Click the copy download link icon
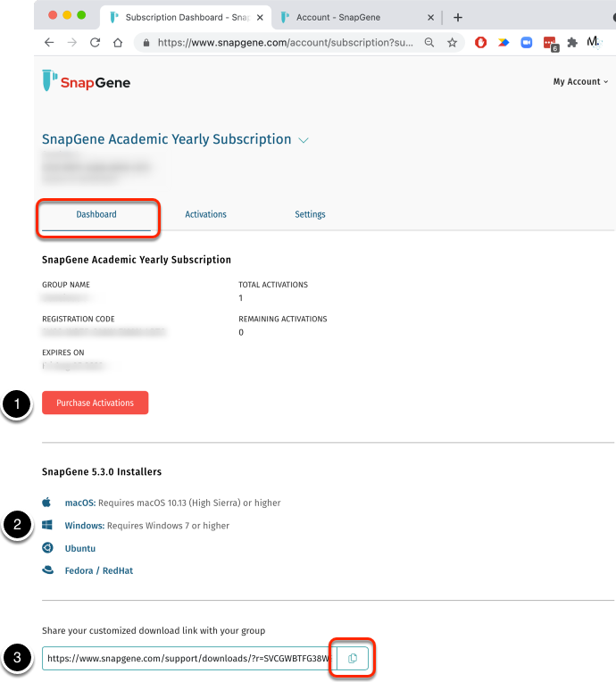Image resolution: width=616 pixels, height=682 pixels. (x=353, y=659)
